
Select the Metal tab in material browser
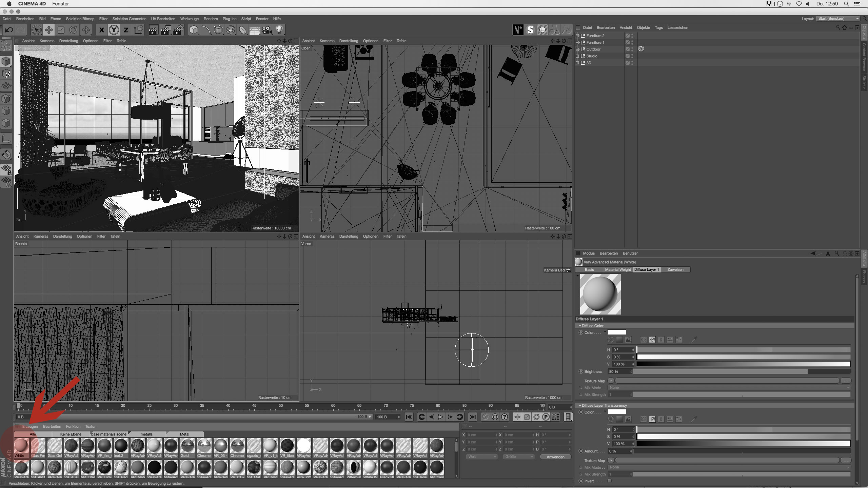(185, 434)
